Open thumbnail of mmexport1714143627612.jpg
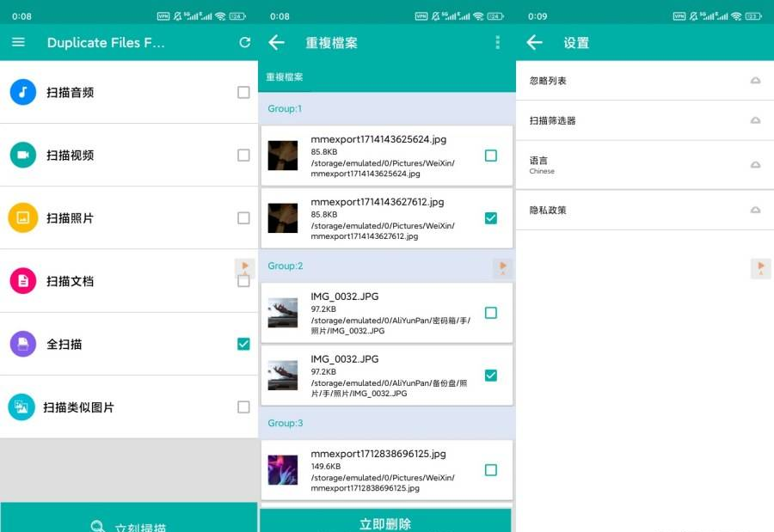 tap(282, 218)
